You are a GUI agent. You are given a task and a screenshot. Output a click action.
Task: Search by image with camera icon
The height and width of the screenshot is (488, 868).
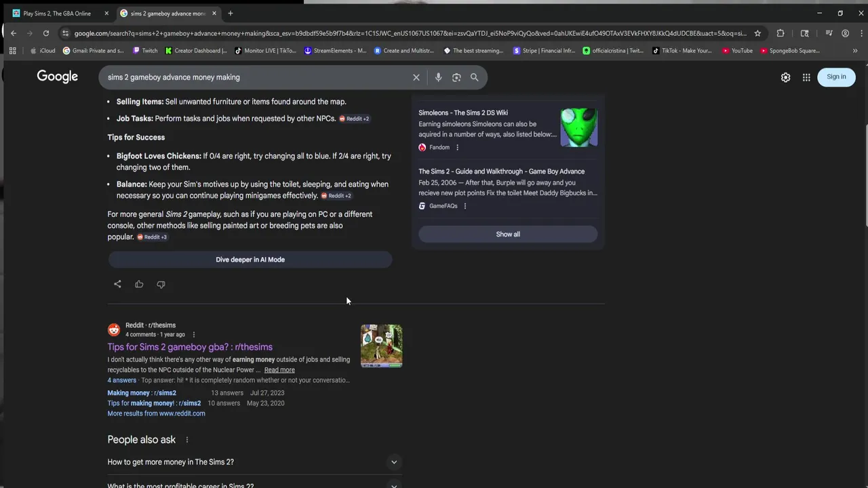(x=456, y=77)
